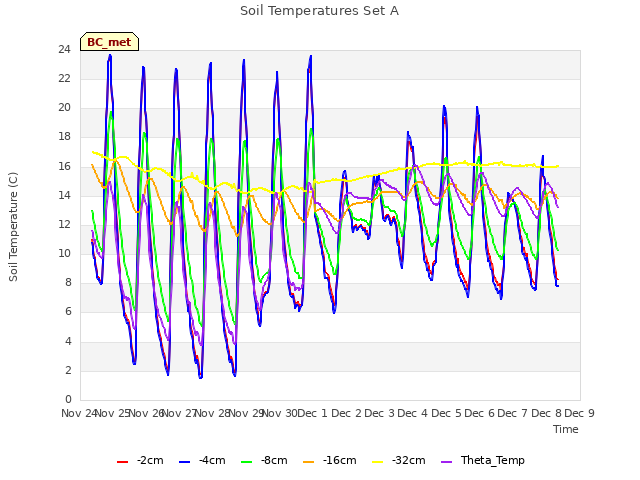Click the red -2cm legend color swatch
The width and height of the screenshot is (640, 480).
pos(122,462)
